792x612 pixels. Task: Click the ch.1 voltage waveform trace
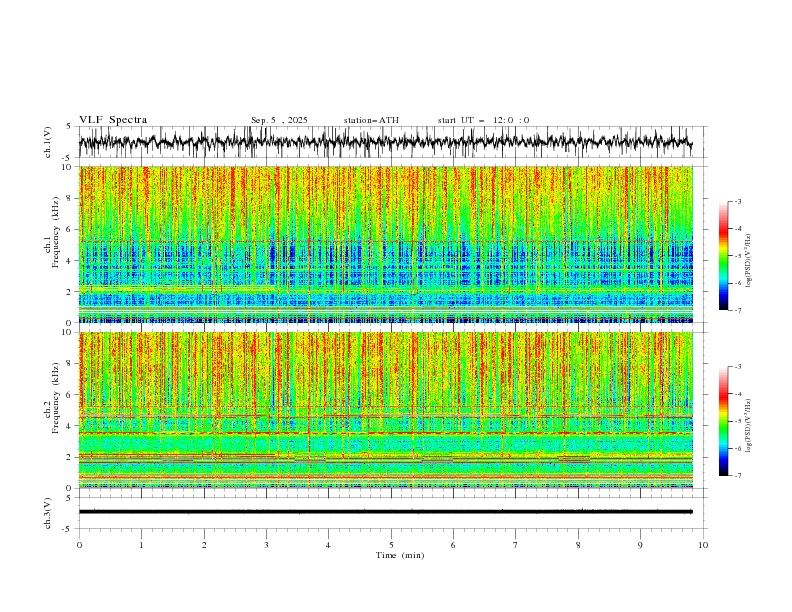click(385, 142)
